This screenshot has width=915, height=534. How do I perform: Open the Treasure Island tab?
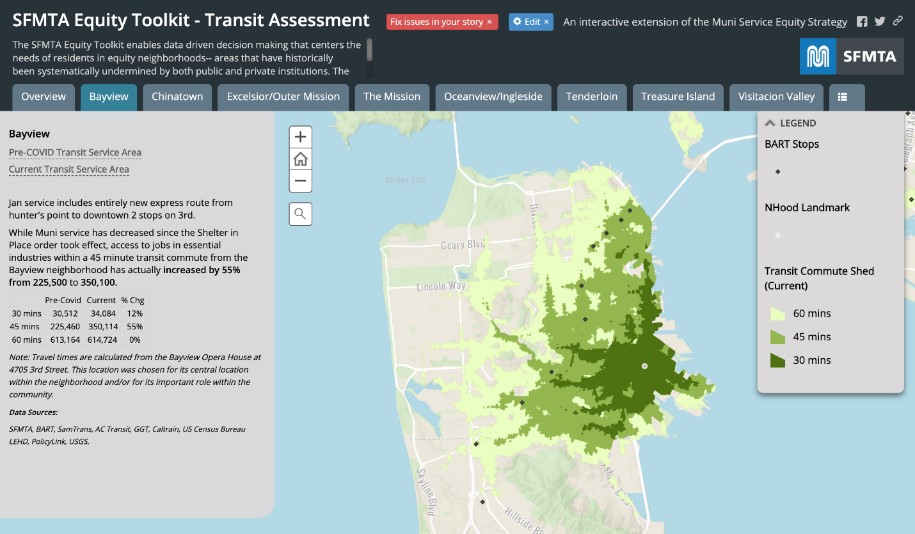(x=678, y=97)
